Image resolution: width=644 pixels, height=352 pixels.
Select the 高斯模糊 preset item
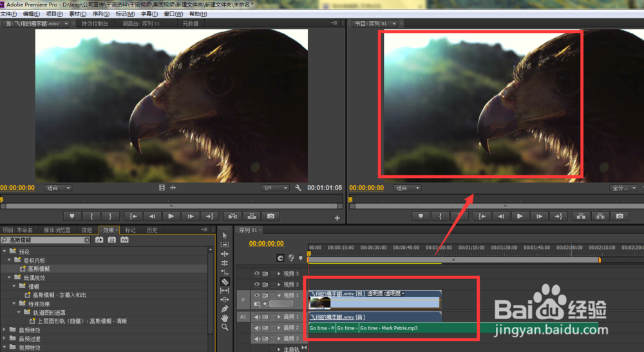pos(39,269)
